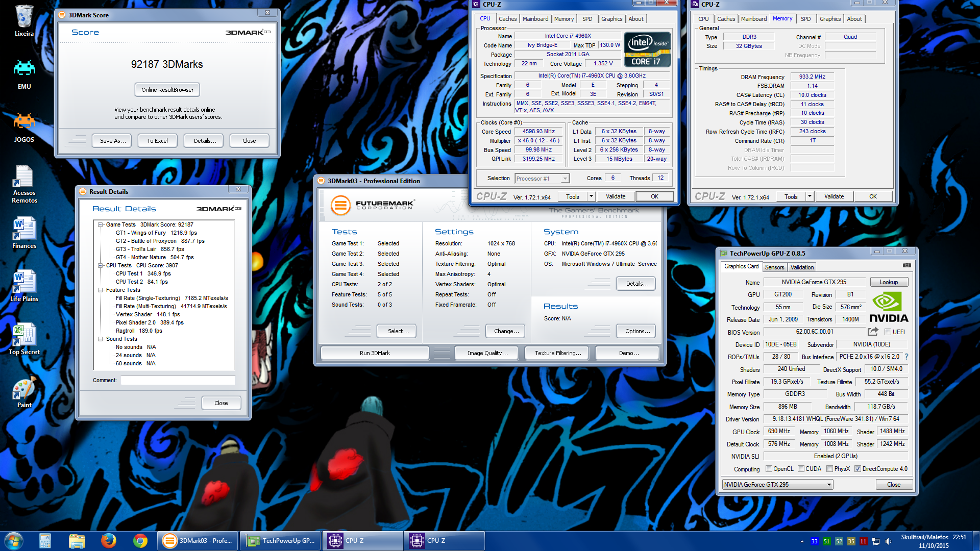Open the Tools dropdown arrow in the CPU tab's CPU-Z window
This screenshot has height=551, width=980.
click(591, 196)
